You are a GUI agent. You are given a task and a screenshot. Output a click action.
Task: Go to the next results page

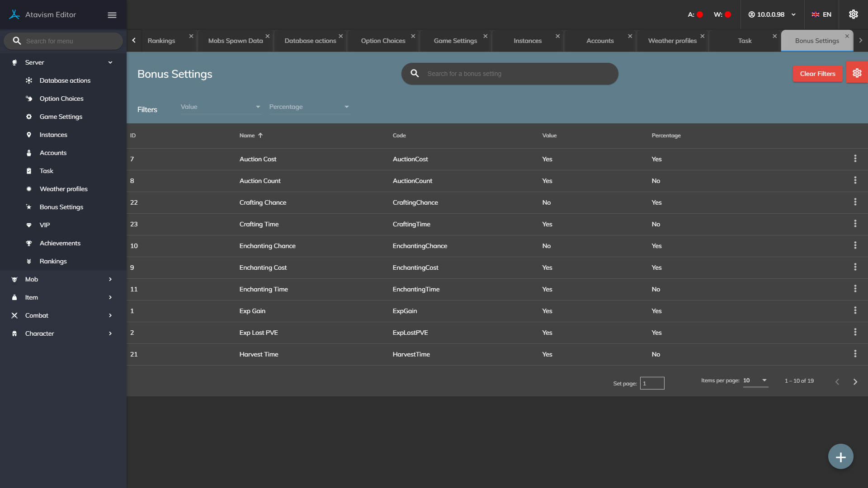(x=855, y=382)
